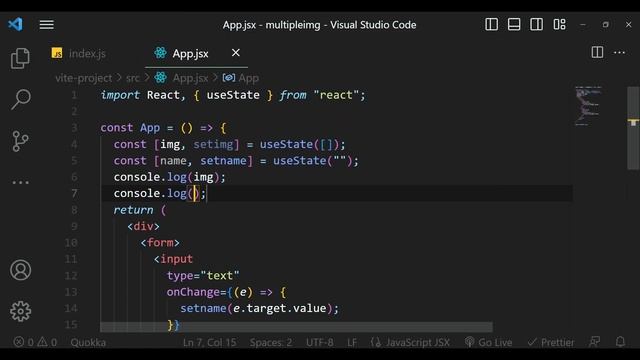The image size is (640, 360).
Task: Change indentation via Spaces: 2
Action: click(271, 342)
